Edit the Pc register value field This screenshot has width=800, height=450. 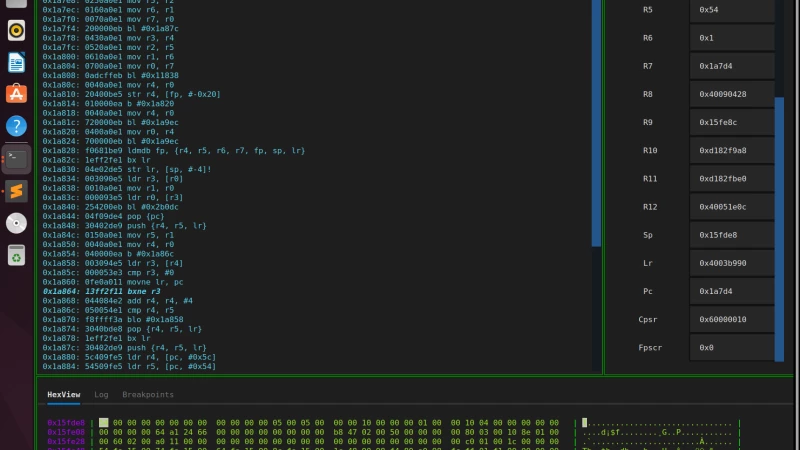(731, 291)
